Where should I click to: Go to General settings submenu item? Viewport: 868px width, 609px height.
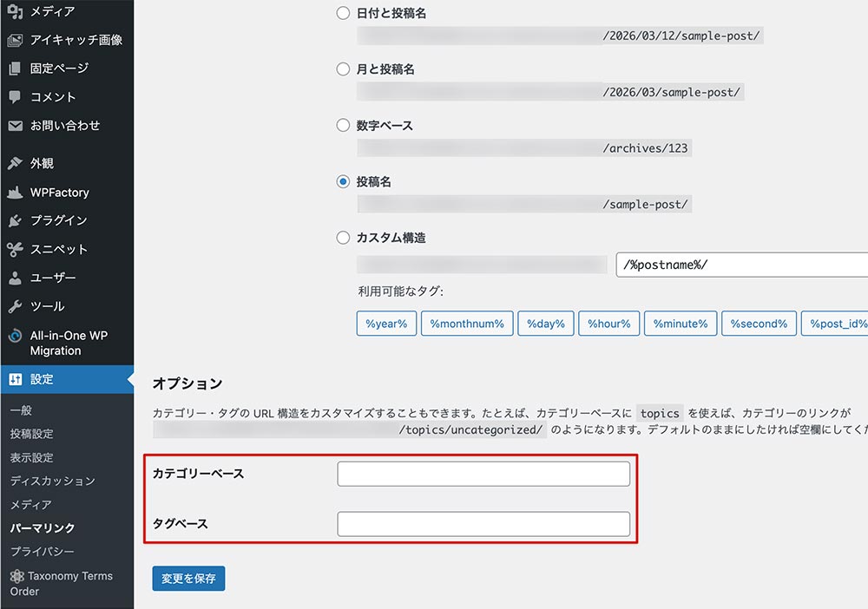[21, 410]
